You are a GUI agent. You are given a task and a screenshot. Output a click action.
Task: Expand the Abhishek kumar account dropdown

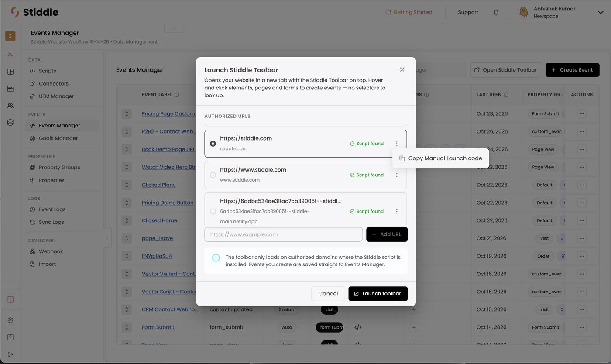point(601,12)
